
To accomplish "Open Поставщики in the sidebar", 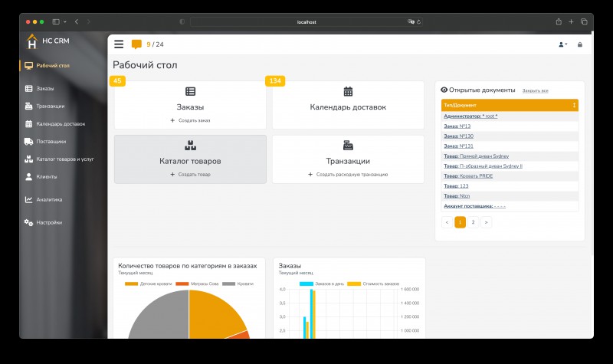I will (x=51, y=142).
